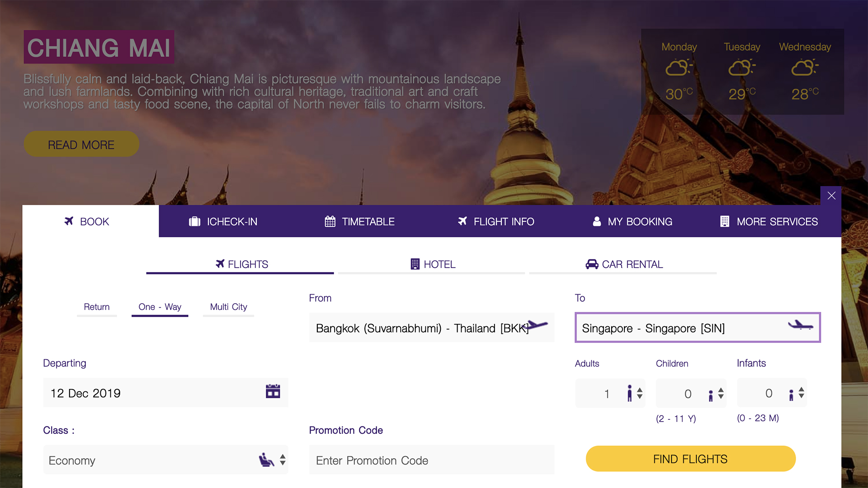Click the seat icon in the Class field
The image size is (868, 488).
click(266, 460)
